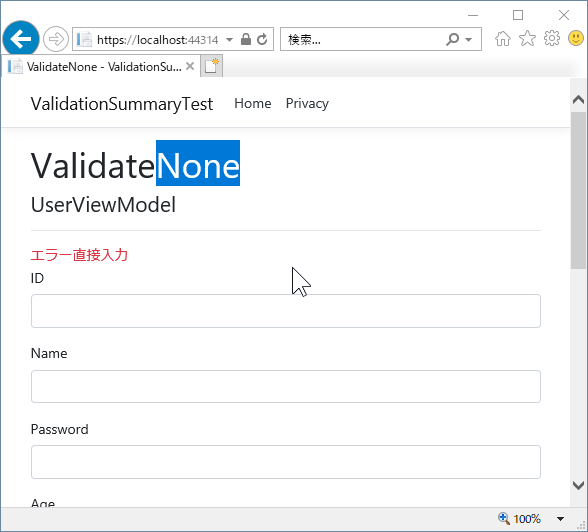Open Favorites star icon
This screenshot has width=588, height=532.
(x=527, y=38)
